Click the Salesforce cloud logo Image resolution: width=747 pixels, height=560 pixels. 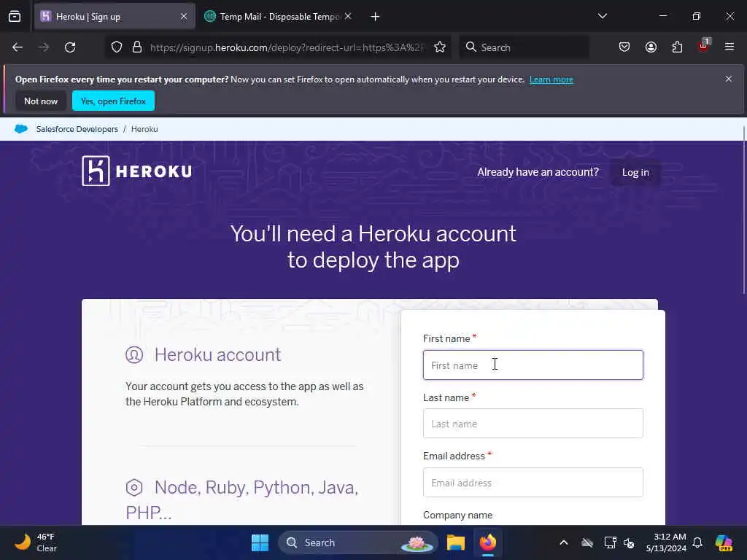pos(21,129)
